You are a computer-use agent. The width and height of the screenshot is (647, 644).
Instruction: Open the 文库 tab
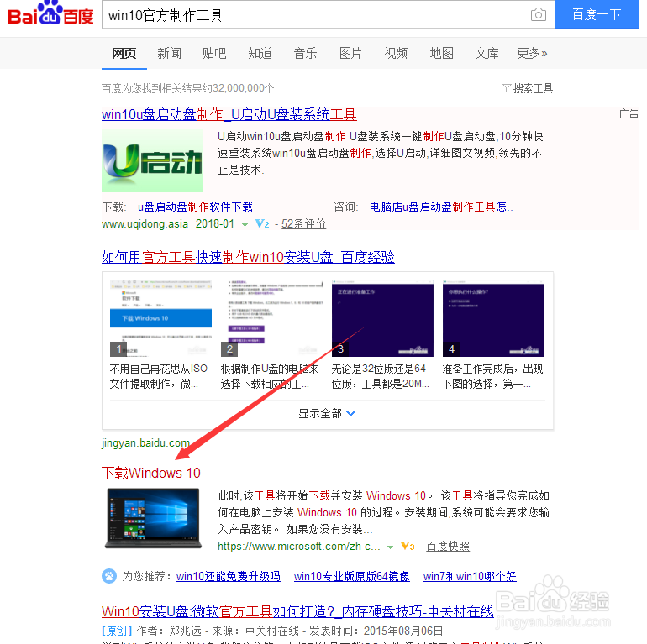(x=487, y=53)
